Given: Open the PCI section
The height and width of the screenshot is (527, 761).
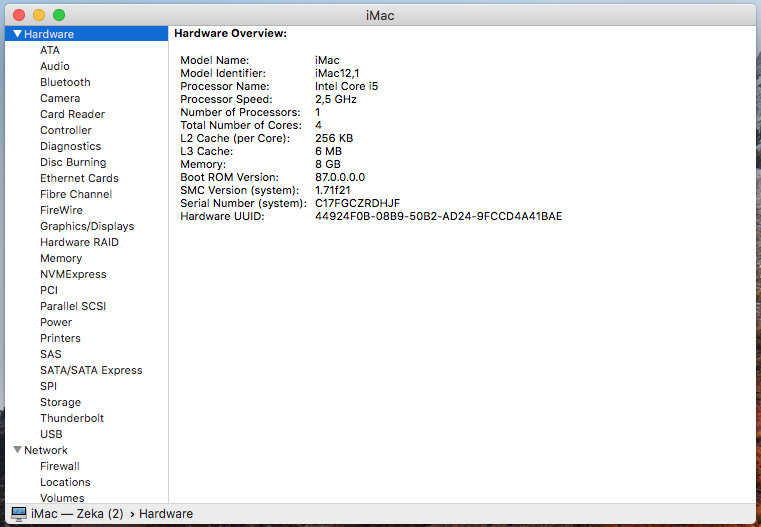Looking at the screenshot, I should click(49, 290).
